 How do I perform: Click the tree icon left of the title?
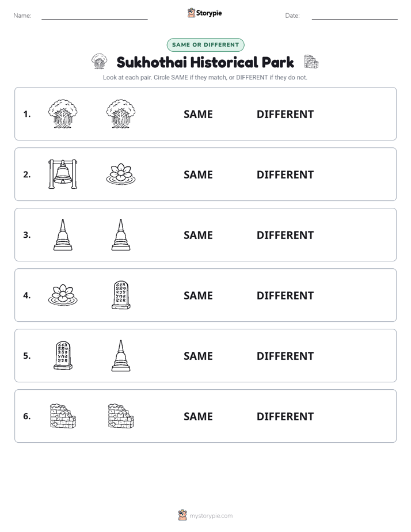click(100, 62)
